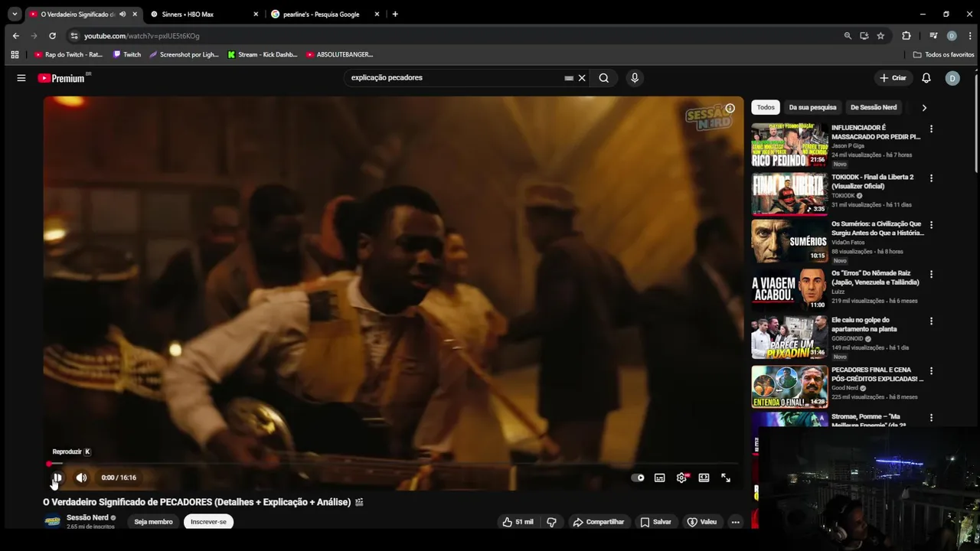Screen dimensions: 980x551
Task: Toggle the autoplay switch in player
Action: click(x=637, y=478)
